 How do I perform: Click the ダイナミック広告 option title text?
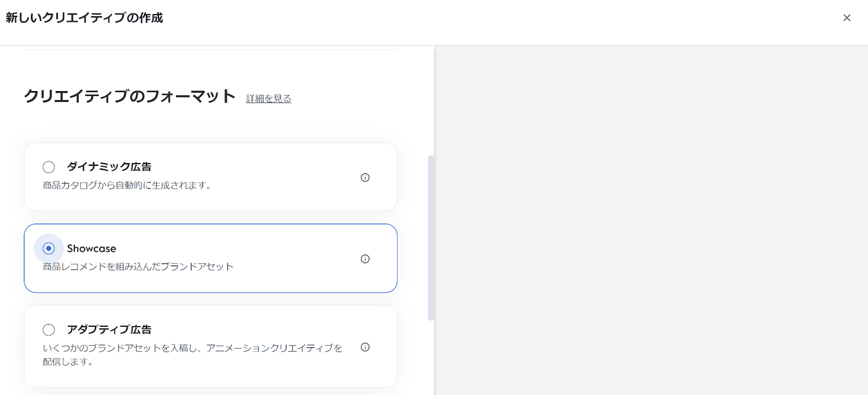(x=109, y=167)
